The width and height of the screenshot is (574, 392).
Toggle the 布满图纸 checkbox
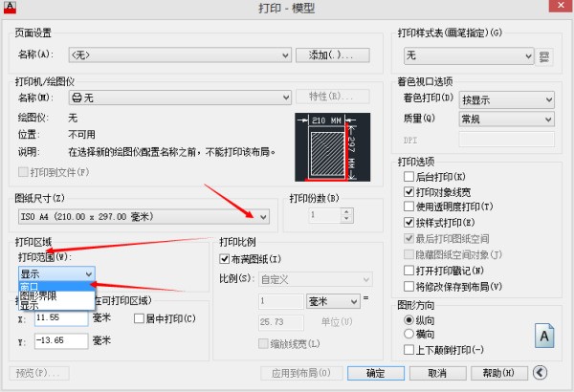tap(226, 259)
